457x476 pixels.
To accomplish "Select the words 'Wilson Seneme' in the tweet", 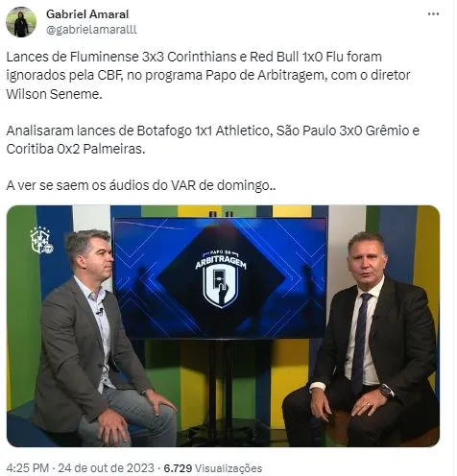I will click(x=53, y=94).
